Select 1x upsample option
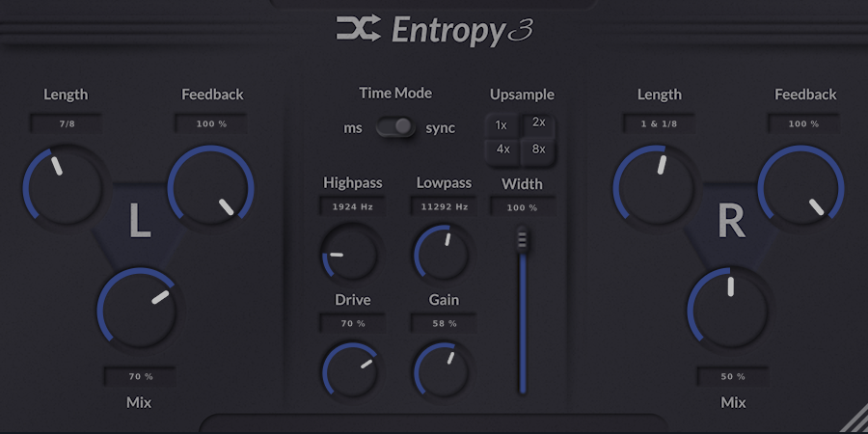The width and height of the screenshot is (868, 434). pyautogui.click(x=501, y=125)
